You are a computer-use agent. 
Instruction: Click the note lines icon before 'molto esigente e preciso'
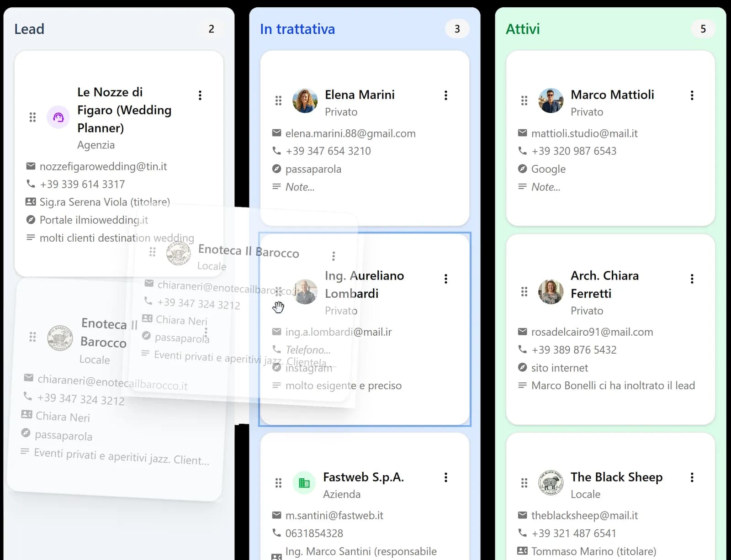(276, 385)
